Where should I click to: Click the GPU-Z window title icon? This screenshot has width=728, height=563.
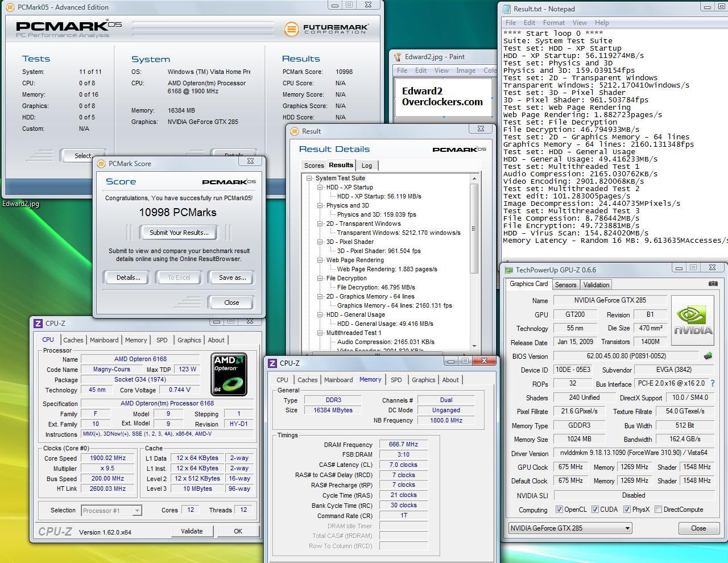(509, 270)
